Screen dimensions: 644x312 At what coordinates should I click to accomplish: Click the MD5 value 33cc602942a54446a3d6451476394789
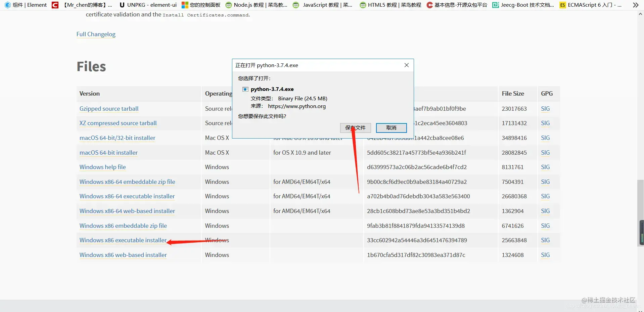pyautogui.click(x=417, y=240)
